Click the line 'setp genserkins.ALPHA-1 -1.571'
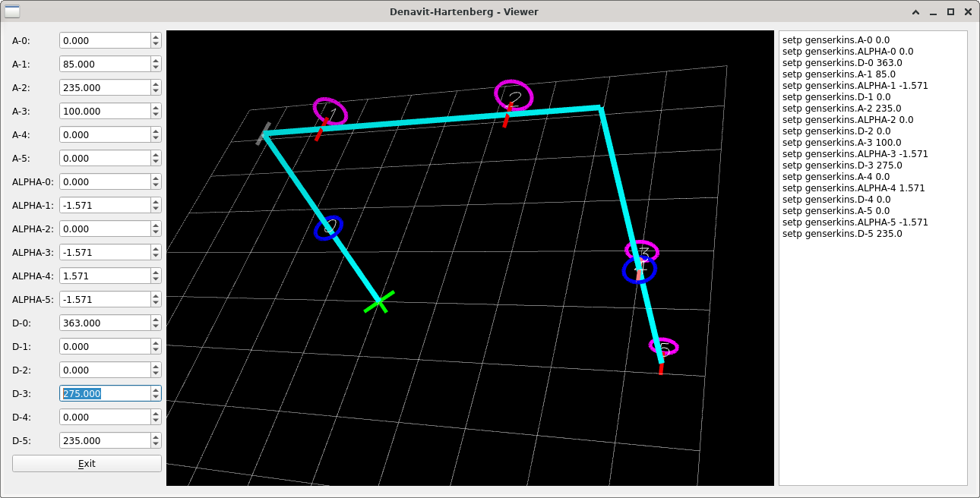Viewport: 980px width, 498px height. pos(855,86)
